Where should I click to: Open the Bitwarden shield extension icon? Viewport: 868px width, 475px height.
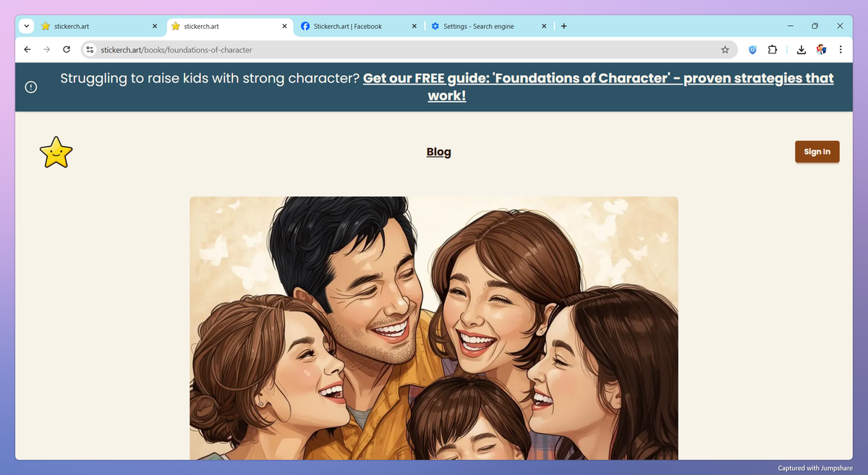[752, 50]
